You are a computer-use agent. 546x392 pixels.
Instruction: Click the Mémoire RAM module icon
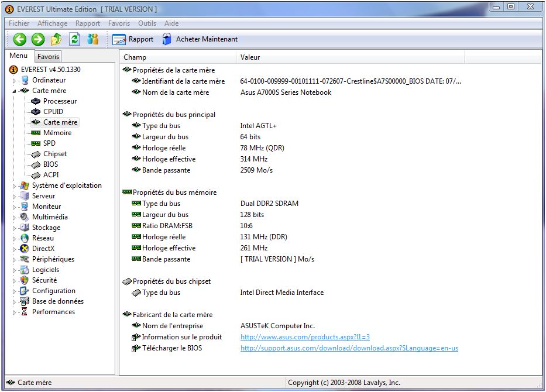click(x=36, y=133)
